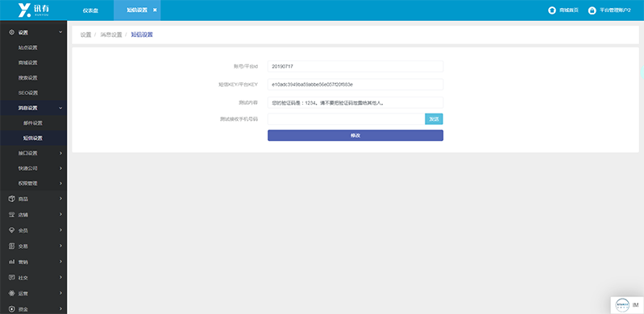Open the 平台管理用户2 account menu
This screenshot has height=314, width=644.
(x=615, y=10)
